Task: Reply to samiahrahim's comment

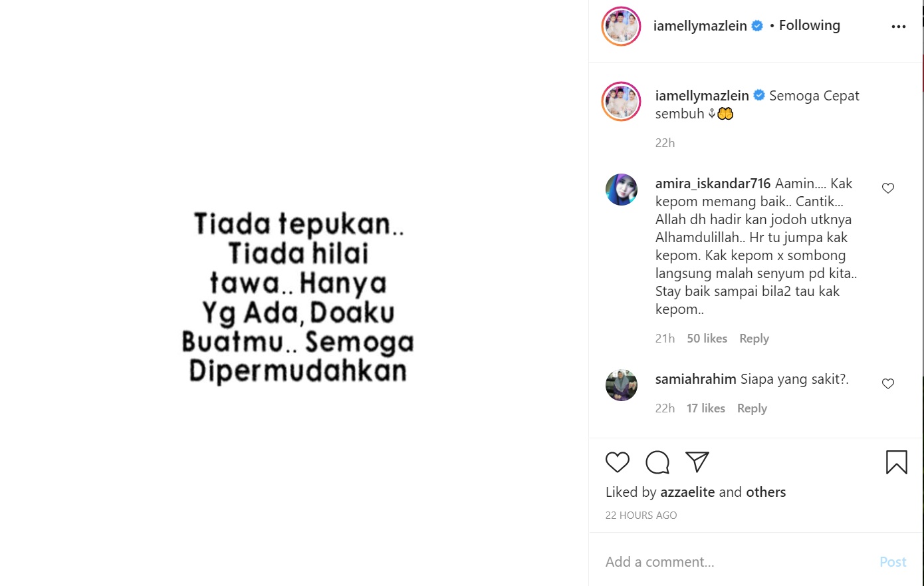Action: pyautogui.click(x=752, y=408)
